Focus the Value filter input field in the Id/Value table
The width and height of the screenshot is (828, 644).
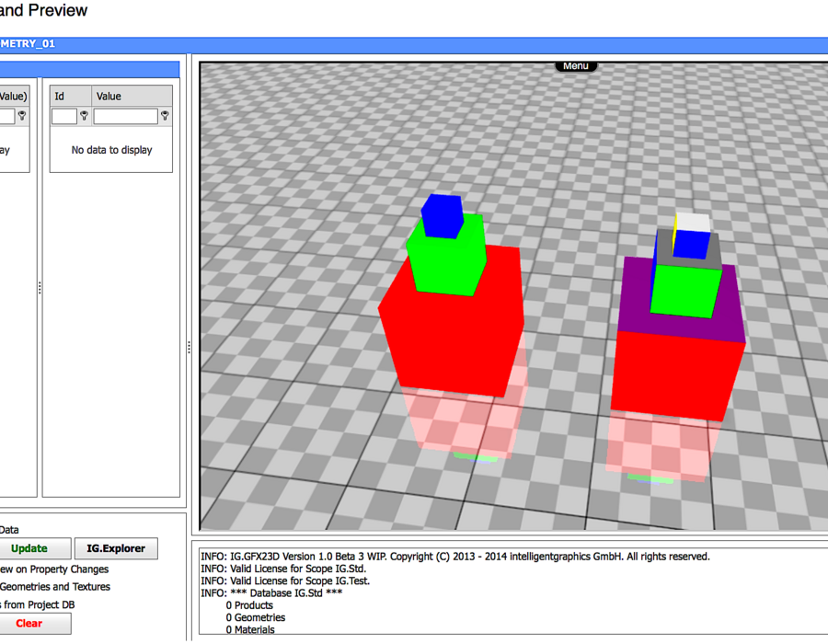pos(126,116)
